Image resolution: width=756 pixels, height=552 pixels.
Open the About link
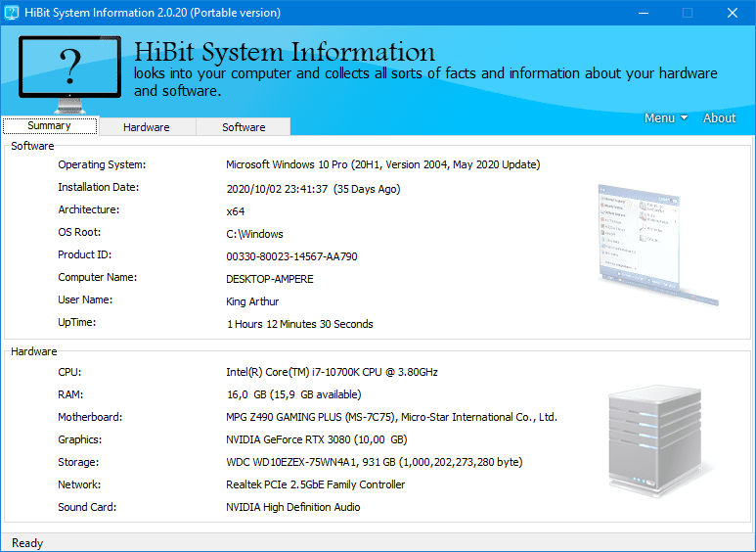tap(719, 117)
